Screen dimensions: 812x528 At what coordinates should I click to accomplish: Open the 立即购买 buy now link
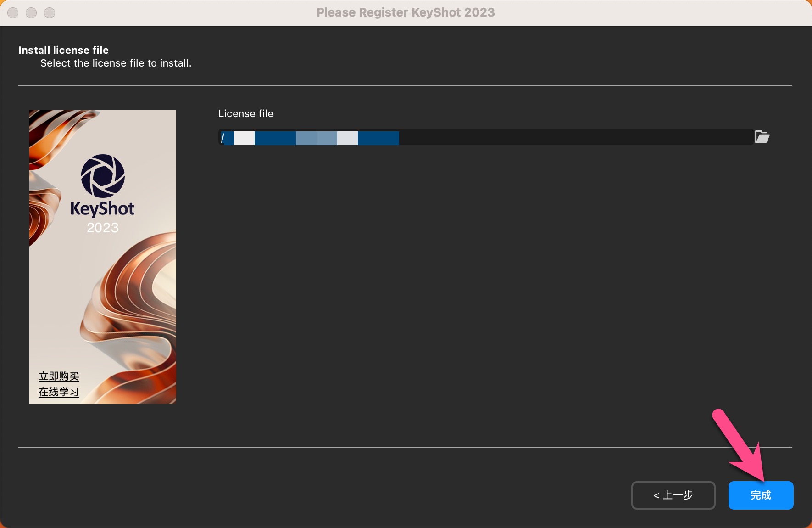59,376
